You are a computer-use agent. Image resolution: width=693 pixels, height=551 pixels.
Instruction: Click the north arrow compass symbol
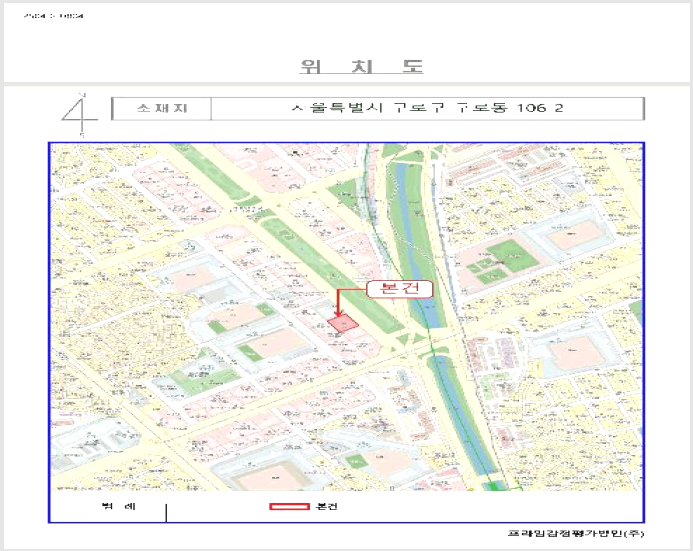point(79,115)
